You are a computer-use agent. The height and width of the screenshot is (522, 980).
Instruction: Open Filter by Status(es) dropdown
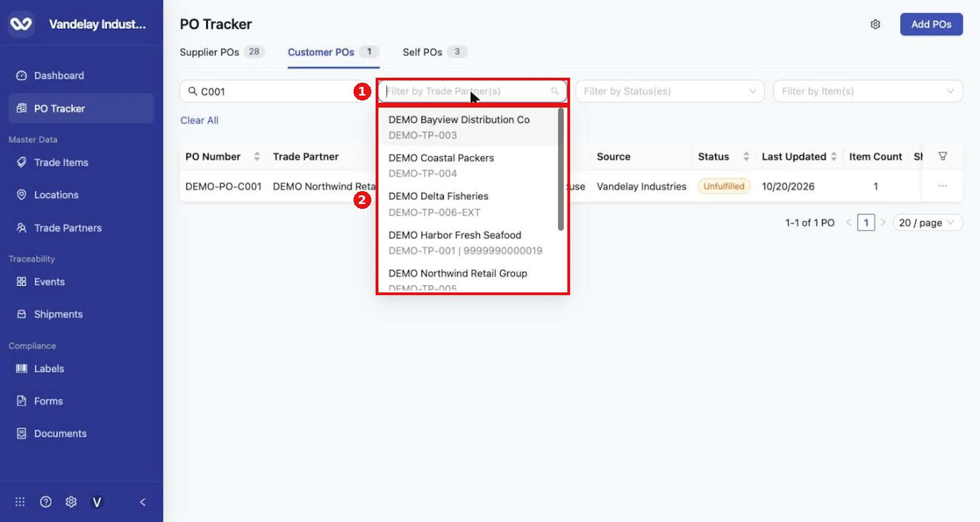click(x=670, y=91)
